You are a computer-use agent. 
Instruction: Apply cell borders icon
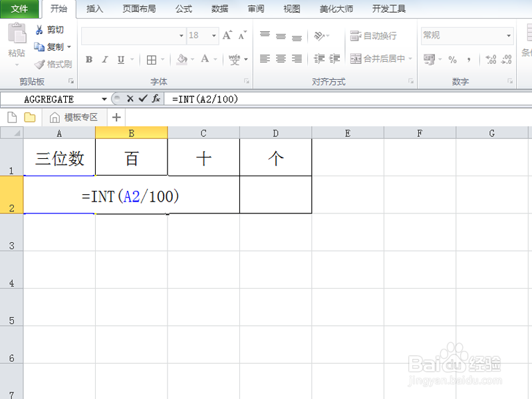[152, 60]
